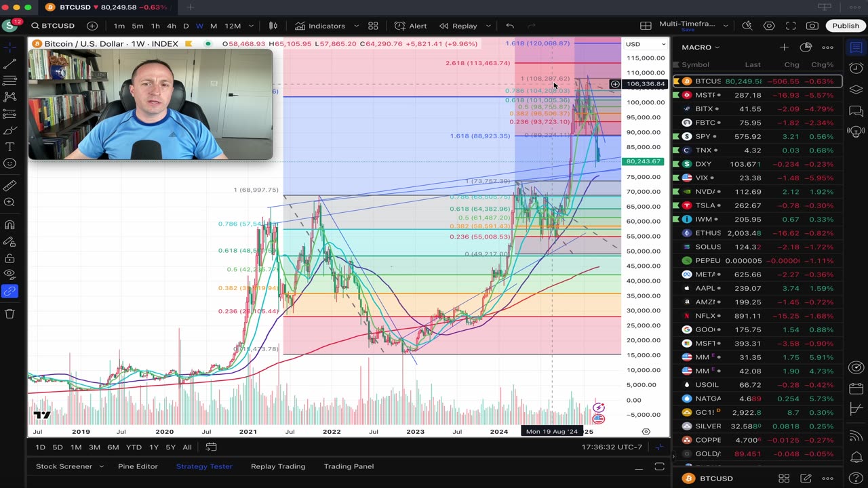Image resolution: width=868 pixels, height=488 pixels.
Task: Add symbol to MACRO watchlist
Action: click(x=784, y=47)
